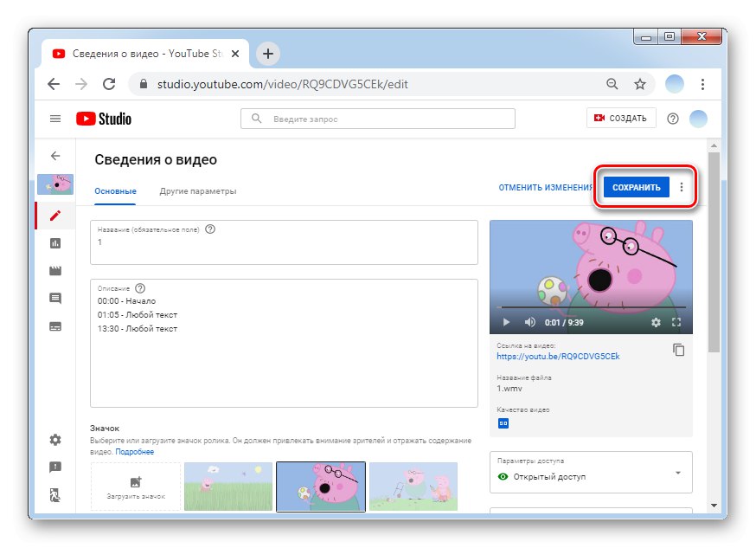The image size is (756, 548).
Task: Open the video player settings gear
Action: click(x=656, y=322)
